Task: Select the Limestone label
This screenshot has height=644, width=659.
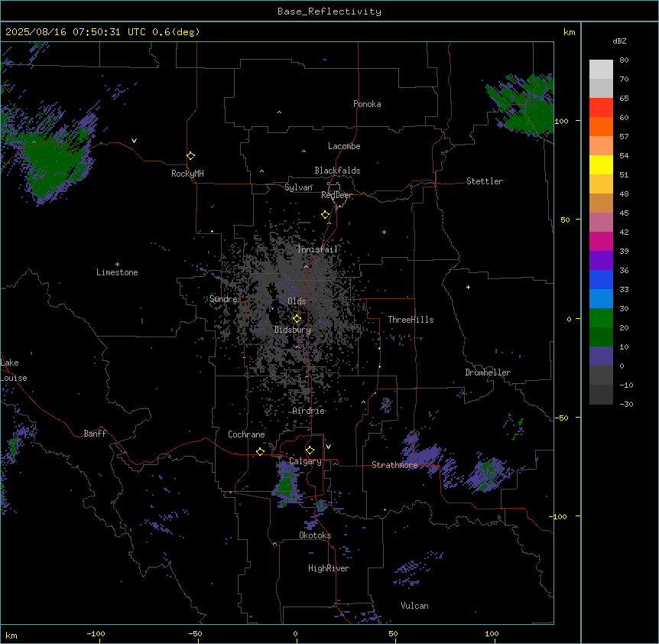Action: 117,272
